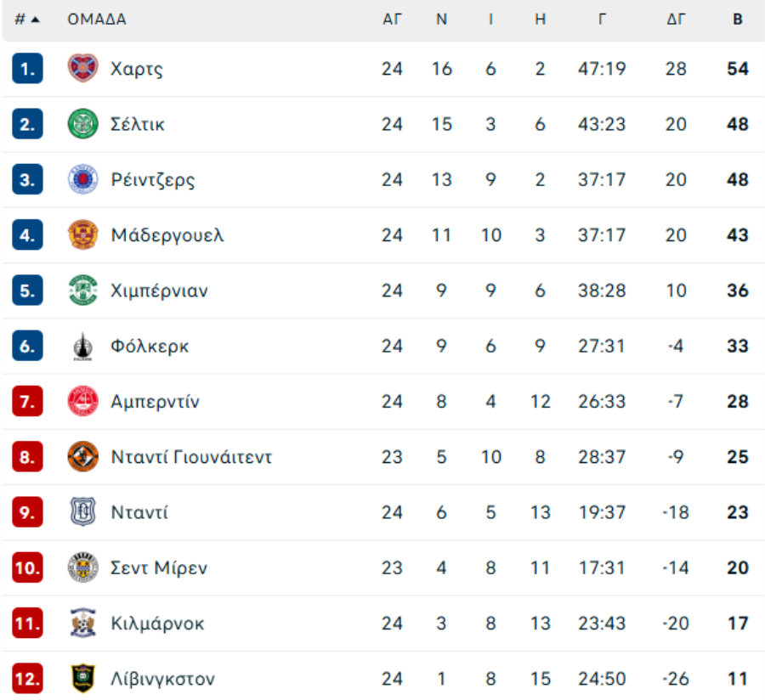The image size is (765, 700).
Task: Click the Dundee United club crest
Action: click(x=82, y=457)
